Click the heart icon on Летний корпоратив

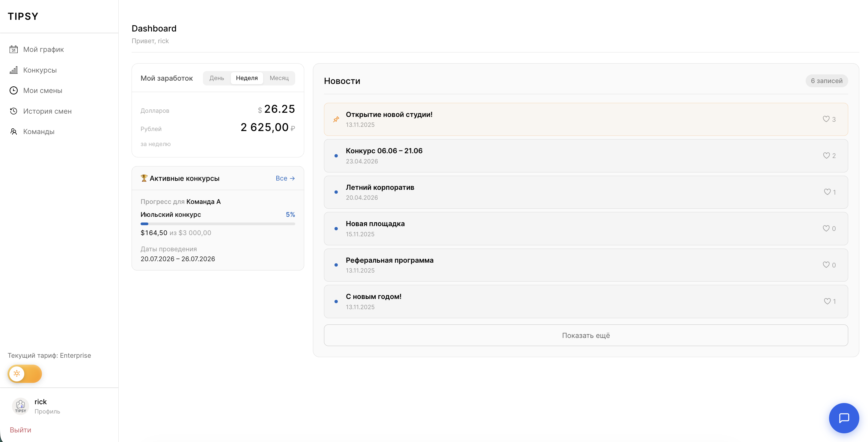[x=827, y=192]
